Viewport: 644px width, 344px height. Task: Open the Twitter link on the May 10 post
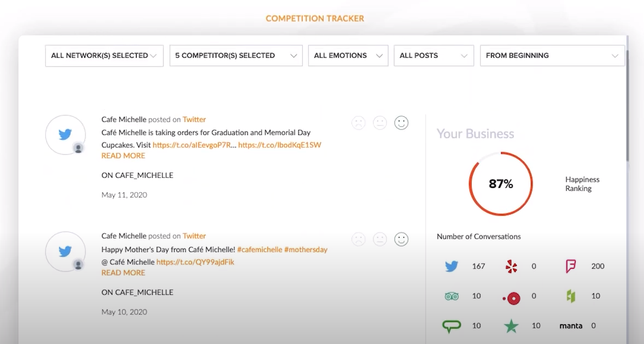click(194, 236)
